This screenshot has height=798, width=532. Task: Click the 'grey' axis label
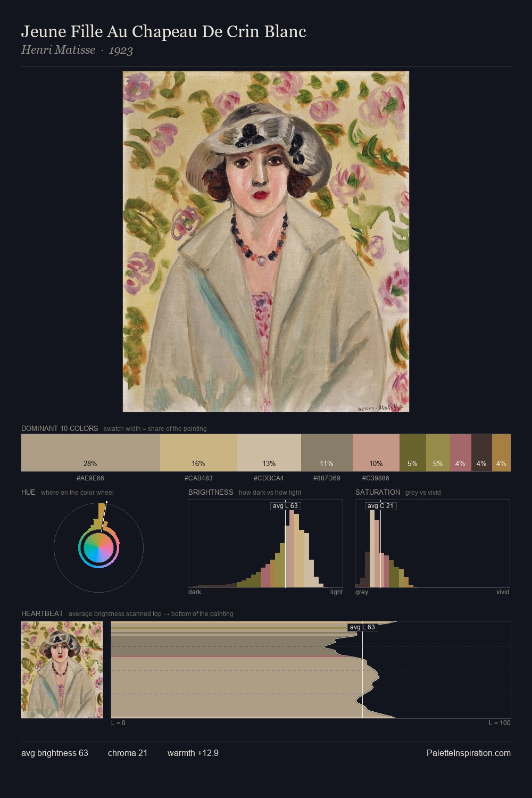coord(362,592)
